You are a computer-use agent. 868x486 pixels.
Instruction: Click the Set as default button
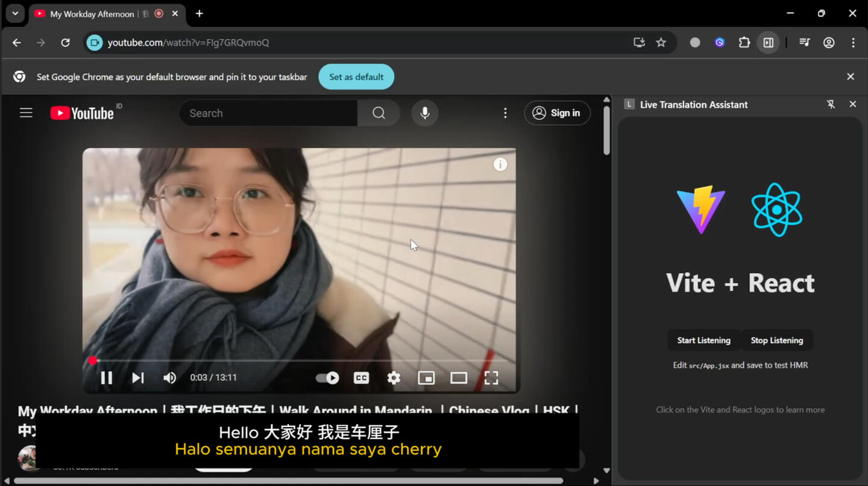[356, 77]
